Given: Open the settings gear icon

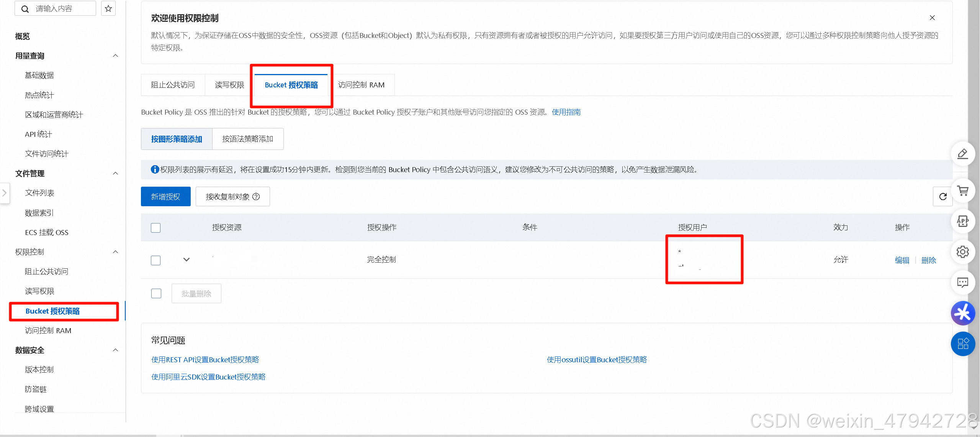Looking at the screenshot, I should tap(963, 252).
